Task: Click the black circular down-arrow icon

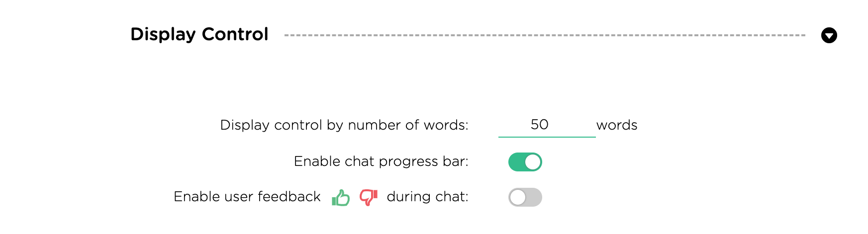Action: point(829,35)
